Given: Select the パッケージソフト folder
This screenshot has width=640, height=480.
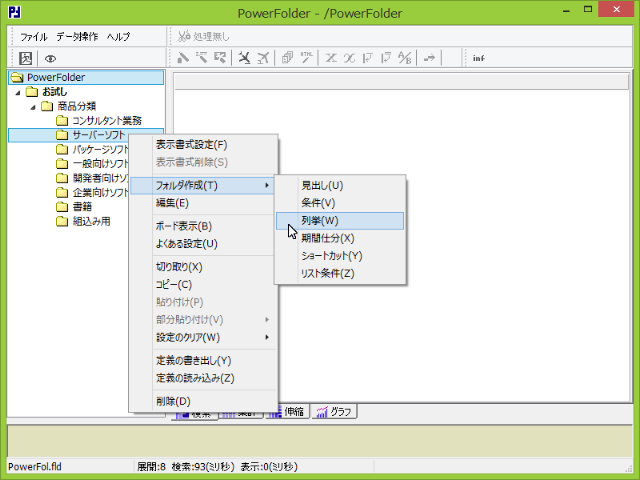Looking at the screenshot, I should 100,149.
